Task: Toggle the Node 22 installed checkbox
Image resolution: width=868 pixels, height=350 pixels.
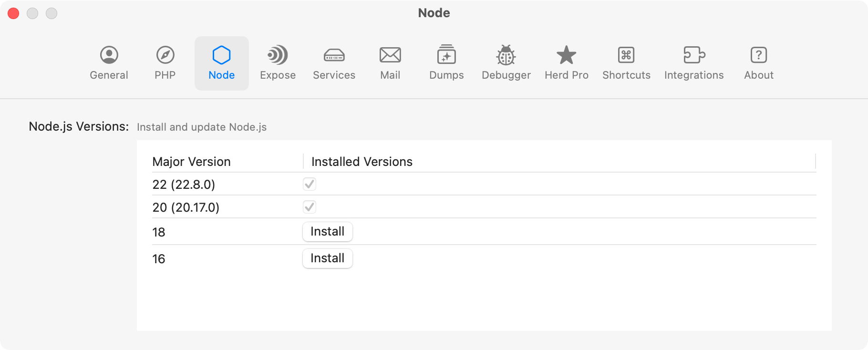Action: point(310,184)
